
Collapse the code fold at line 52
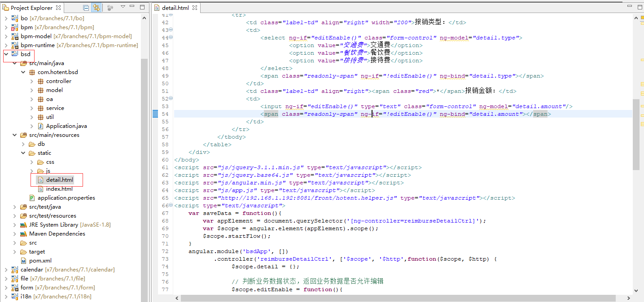tap(171, 98)
